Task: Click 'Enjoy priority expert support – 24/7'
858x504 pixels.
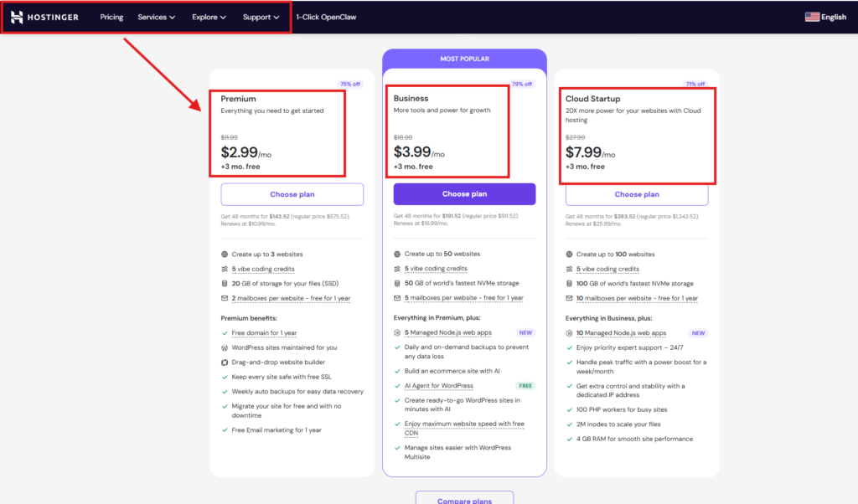Action: [x=630, y=347]
